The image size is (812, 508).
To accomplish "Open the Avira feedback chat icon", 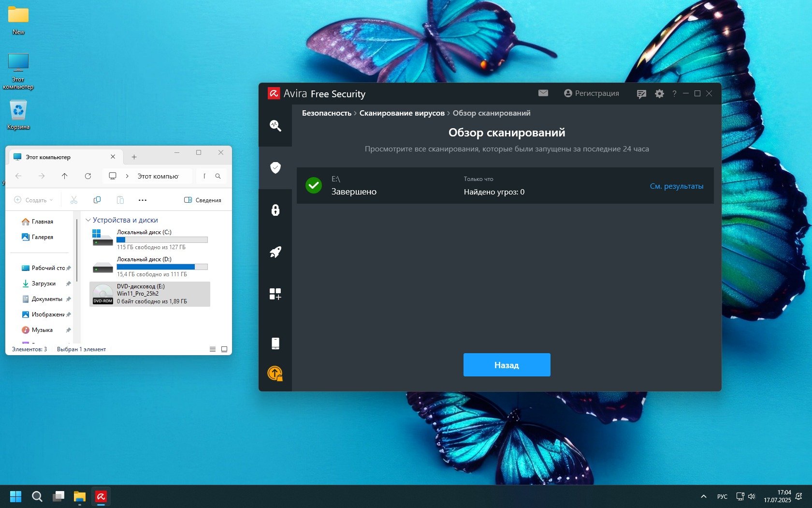I will (641, 94).
